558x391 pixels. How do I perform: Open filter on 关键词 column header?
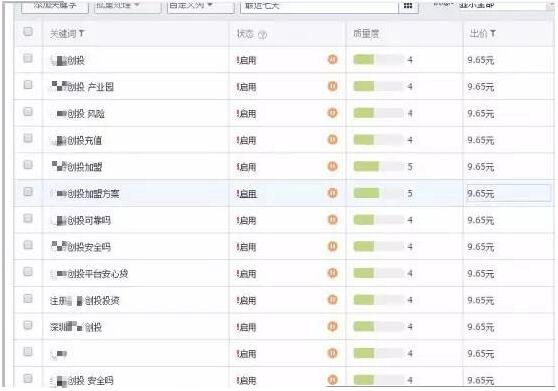81,33
